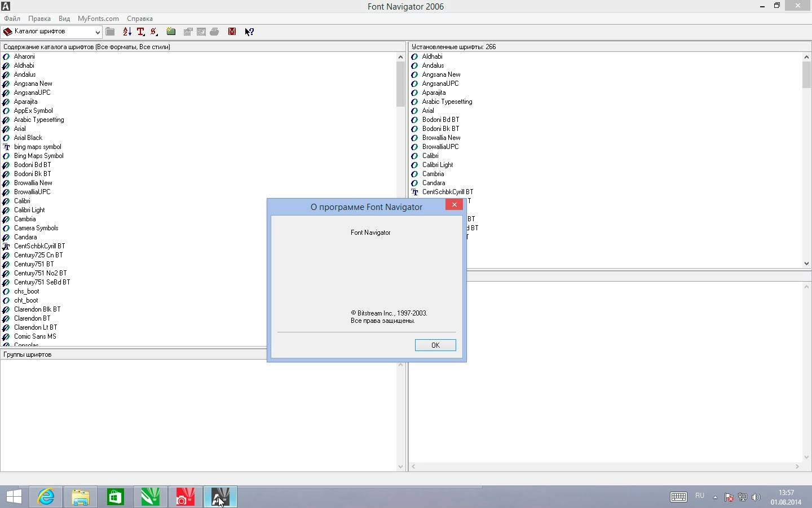The image size is (812, 508).
Task: Open File Explorer from the taskbar
Action: click(x=81, y=497)
